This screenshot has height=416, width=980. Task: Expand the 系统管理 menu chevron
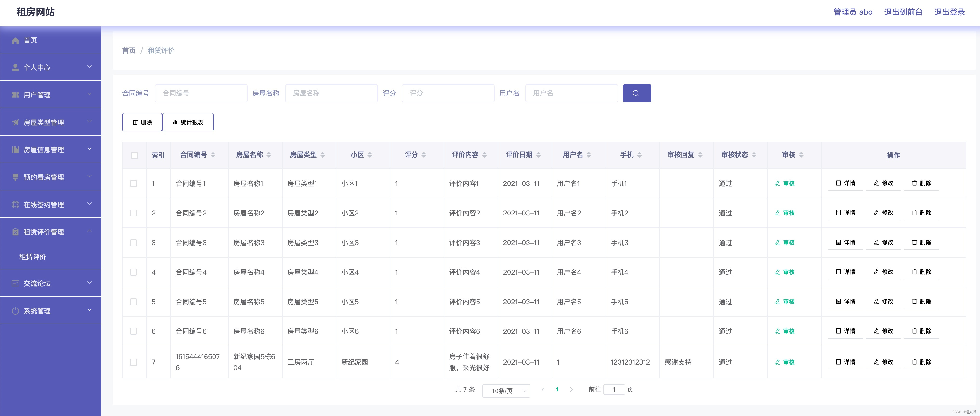pos(89,310)
